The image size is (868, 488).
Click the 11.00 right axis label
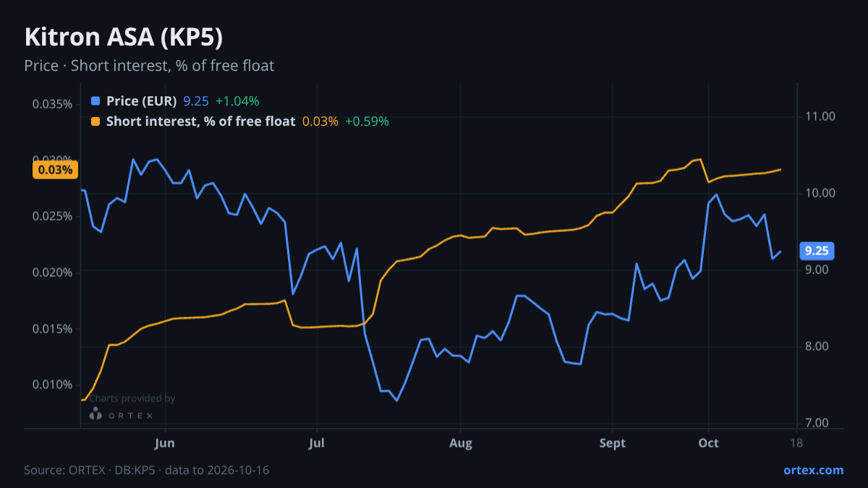821,116
